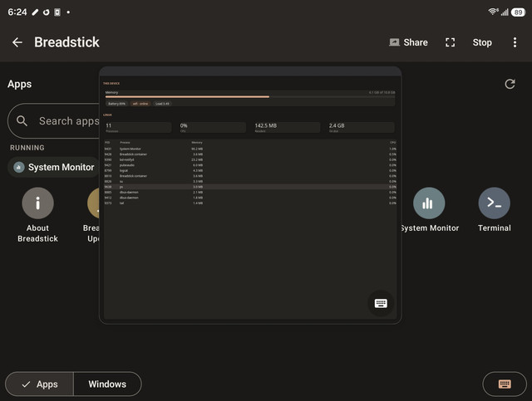The height and width of the screenshot is (401, 532).
Task: Click the 11 Processes stat card
Action: [138, 128]
